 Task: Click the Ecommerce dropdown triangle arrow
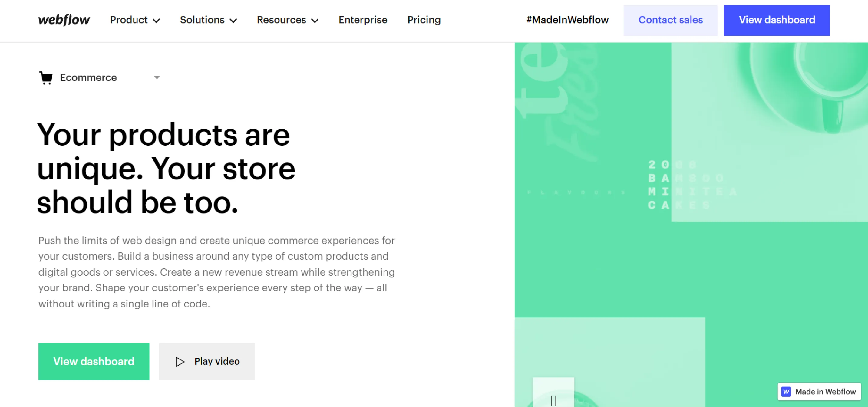(x=157, y=78)
